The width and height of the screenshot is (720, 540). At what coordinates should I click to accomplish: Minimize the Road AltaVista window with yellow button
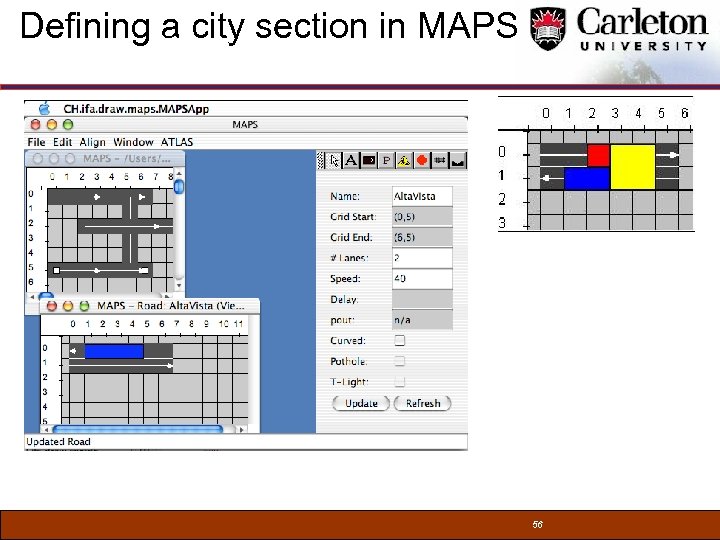click(x=68, y=306)
